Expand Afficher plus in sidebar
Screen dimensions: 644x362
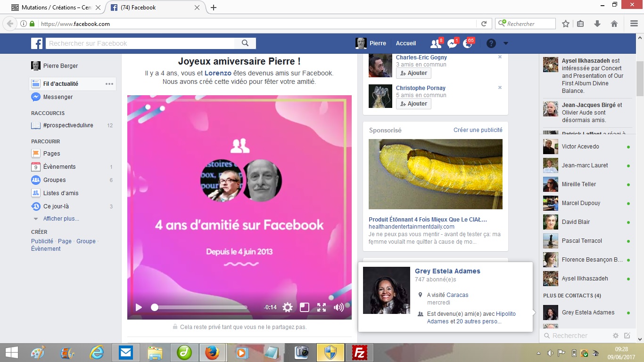[x=61, y=219]
